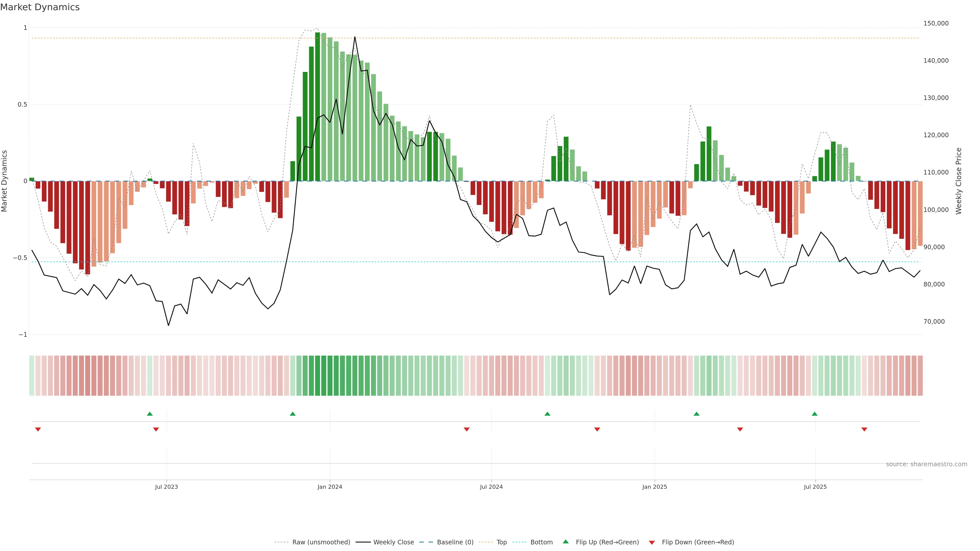Click the Market Dynamics chart title
980x551 pixels.
coord(40,7)
